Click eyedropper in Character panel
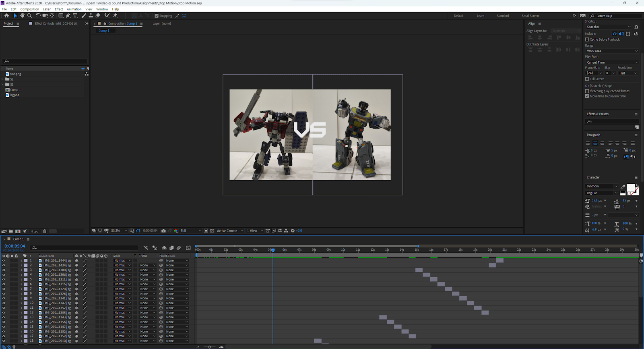Viewport: 644px width, 349px height. coord(623,187)
